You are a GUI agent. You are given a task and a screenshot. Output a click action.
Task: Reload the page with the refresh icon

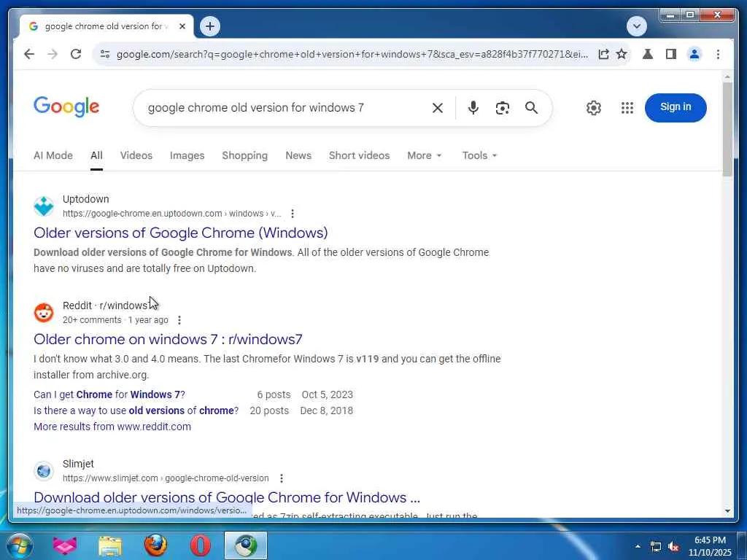(76, 54)
